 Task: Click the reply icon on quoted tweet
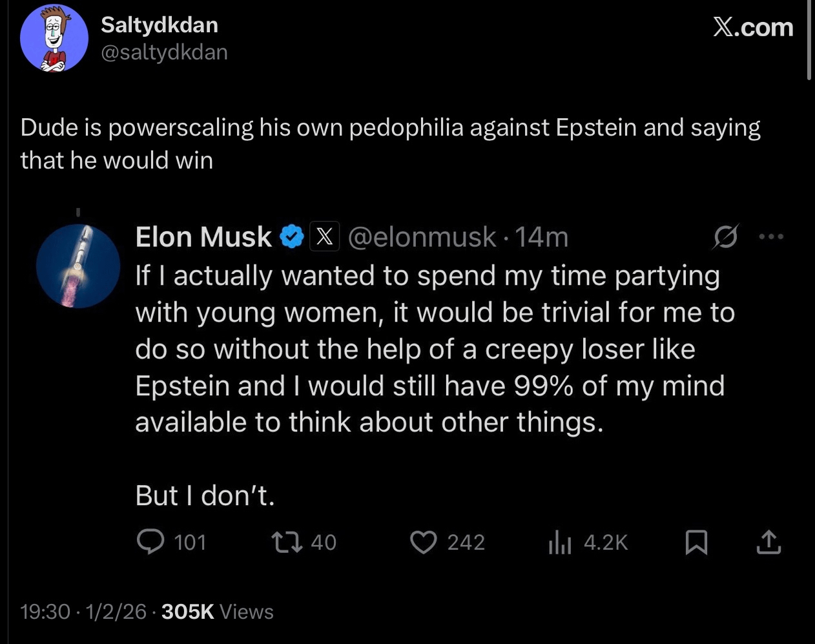tap(150, 542)
